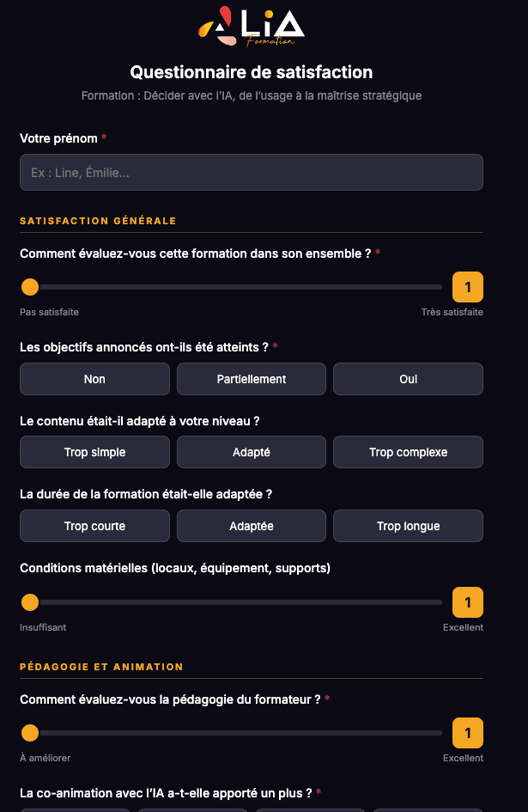The image size is (528, 812).
Task: Select "Trop simple" for content level
Action: coord(94,451)
